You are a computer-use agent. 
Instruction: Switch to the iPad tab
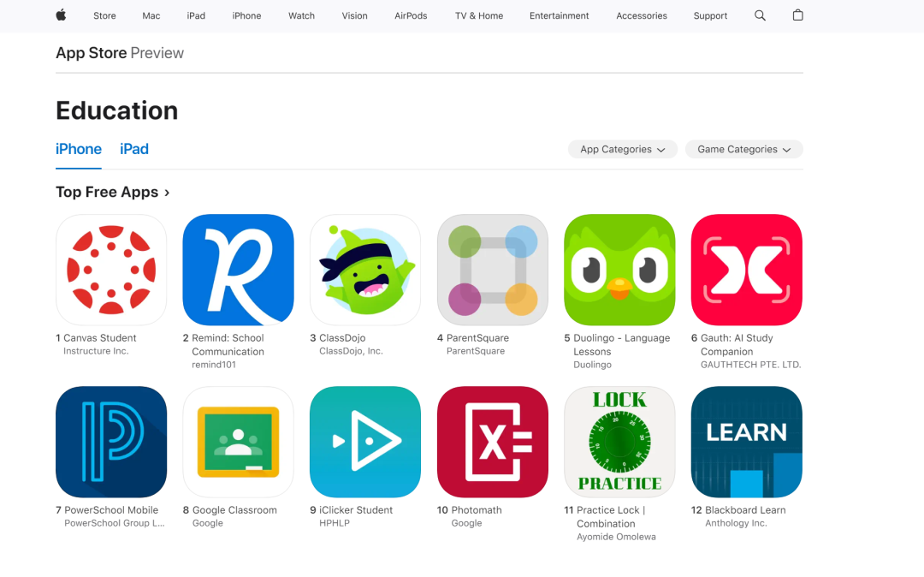pos(134,149)
